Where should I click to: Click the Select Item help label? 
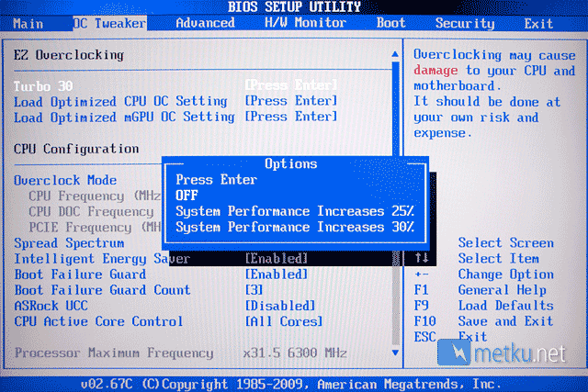point(498,259)
